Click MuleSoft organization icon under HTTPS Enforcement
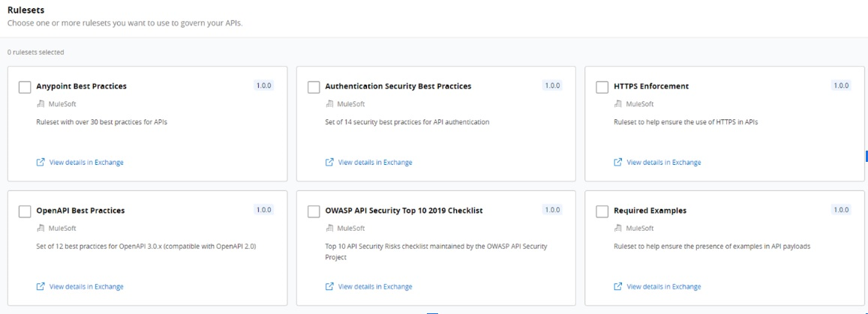 tap(618, 104)
